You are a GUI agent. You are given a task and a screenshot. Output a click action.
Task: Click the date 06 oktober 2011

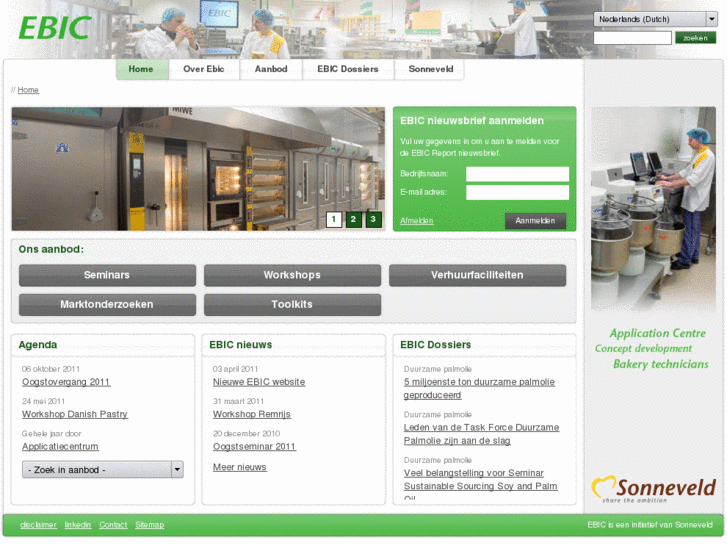[51, 369]
